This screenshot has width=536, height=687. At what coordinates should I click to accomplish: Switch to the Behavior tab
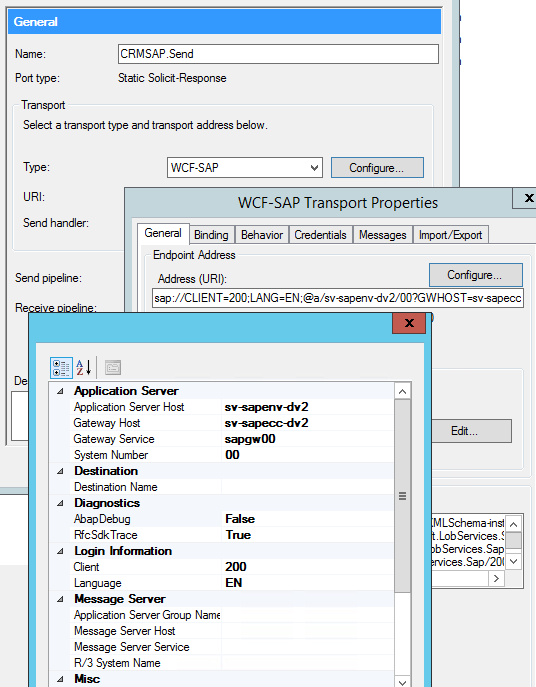262,235
